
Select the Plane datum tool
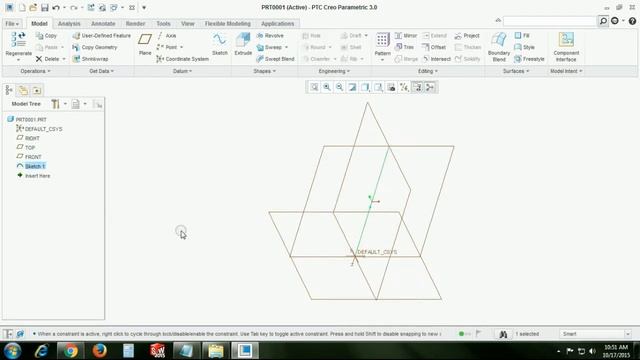pyautogui.click(x=145, y=44)
